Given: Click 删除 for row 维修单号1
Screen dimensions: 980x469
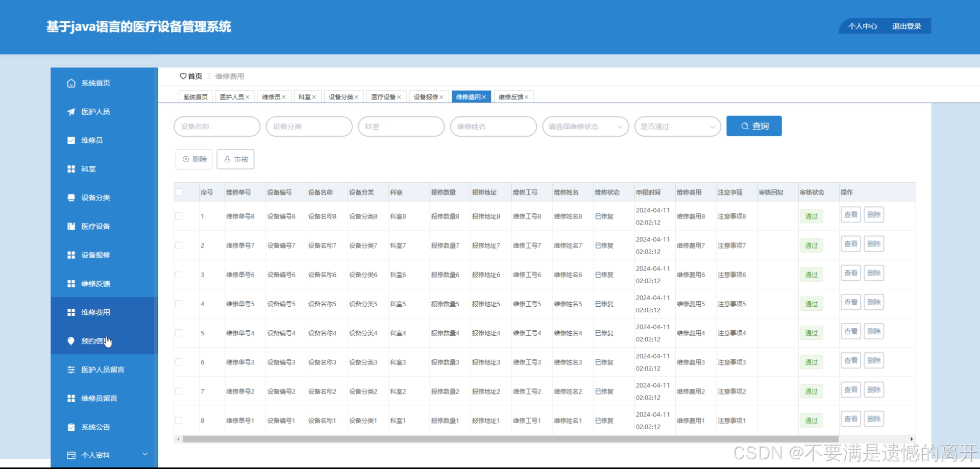Looking at the screenshot, I should coord(874,419).
